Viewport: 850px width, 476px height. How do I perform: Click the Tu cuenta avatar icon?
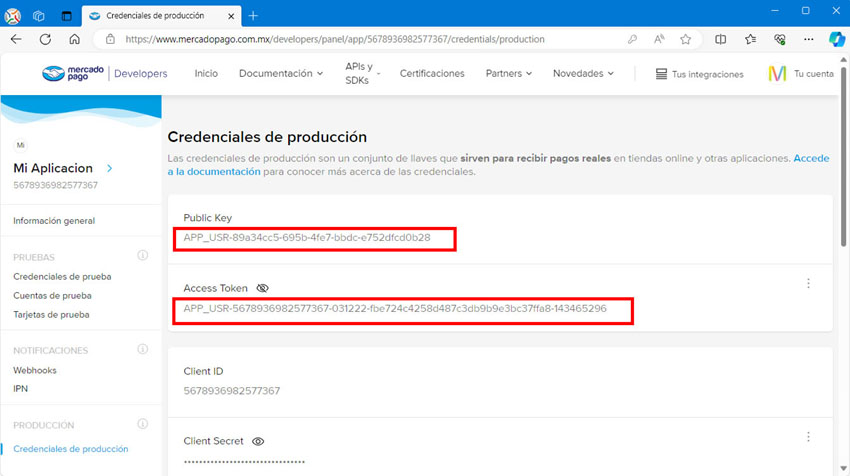777,73
